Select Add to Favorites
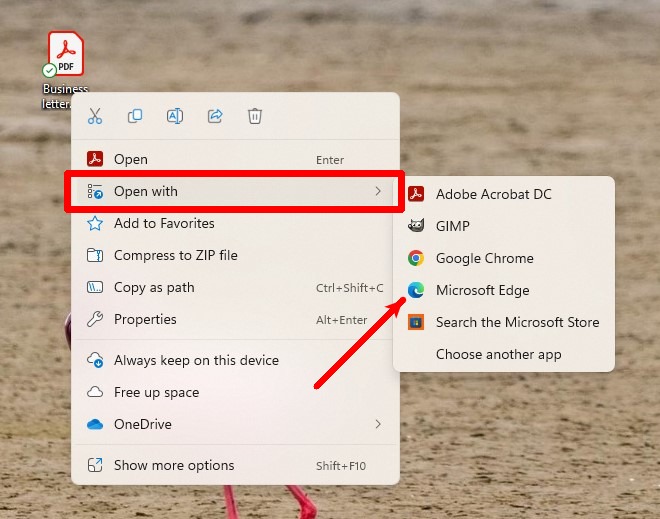This screenshot has width=660, height=519. 235,224
